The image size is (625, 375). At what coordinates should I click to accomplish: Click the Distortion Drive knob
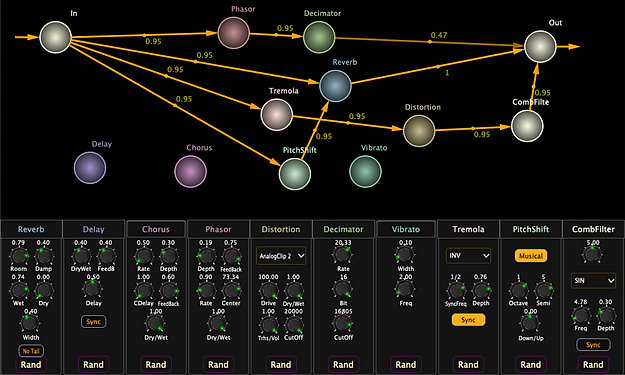point(269,291)
